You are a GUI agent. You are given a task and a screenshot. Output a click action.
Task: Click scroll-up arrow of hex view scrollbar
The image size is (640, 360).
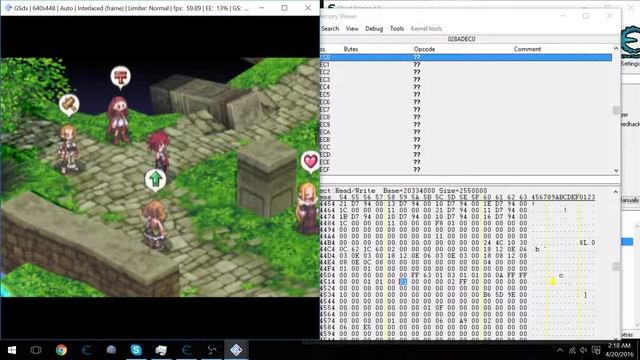tap(616, 191)
